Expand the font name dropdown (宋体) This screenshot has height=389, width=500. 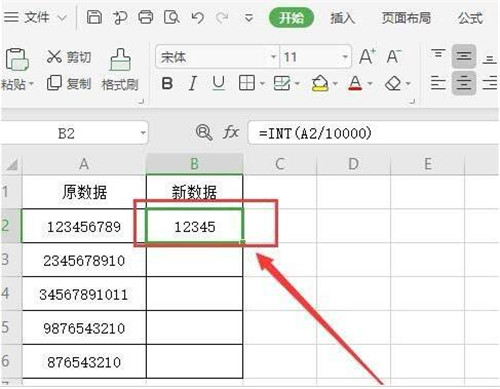[x=273, y=57]
